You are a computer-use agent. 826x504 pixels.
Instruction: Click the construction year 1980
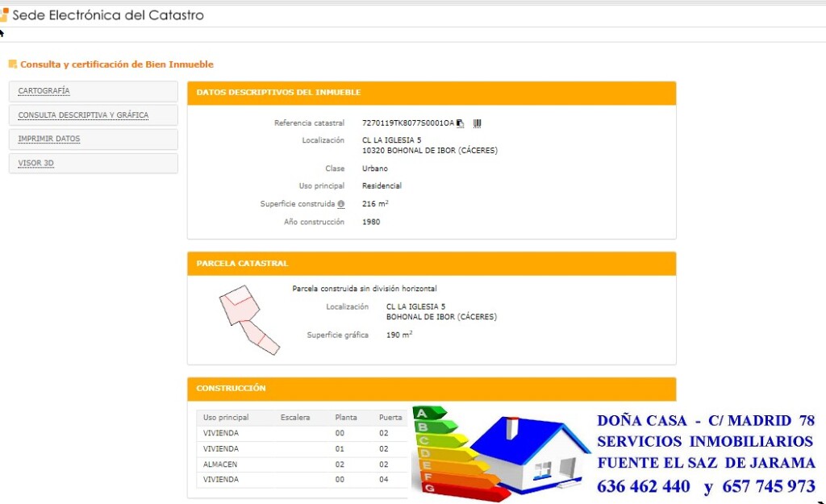click(x=371, y=222)
